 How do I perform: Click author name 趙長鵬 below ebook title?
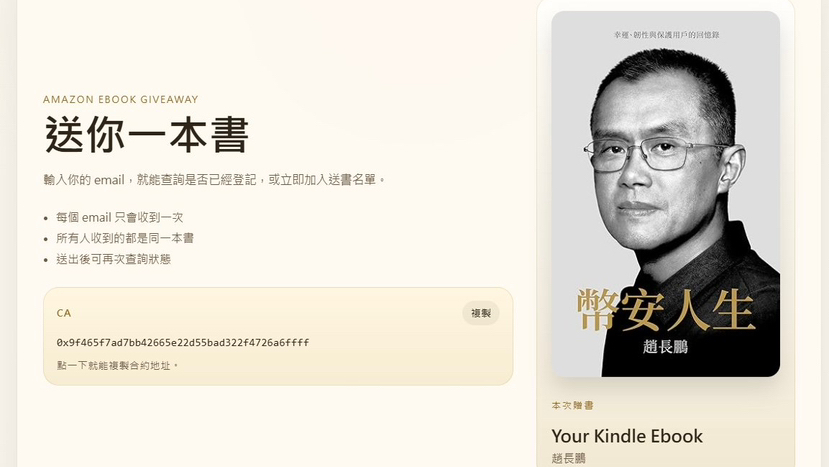568,459
